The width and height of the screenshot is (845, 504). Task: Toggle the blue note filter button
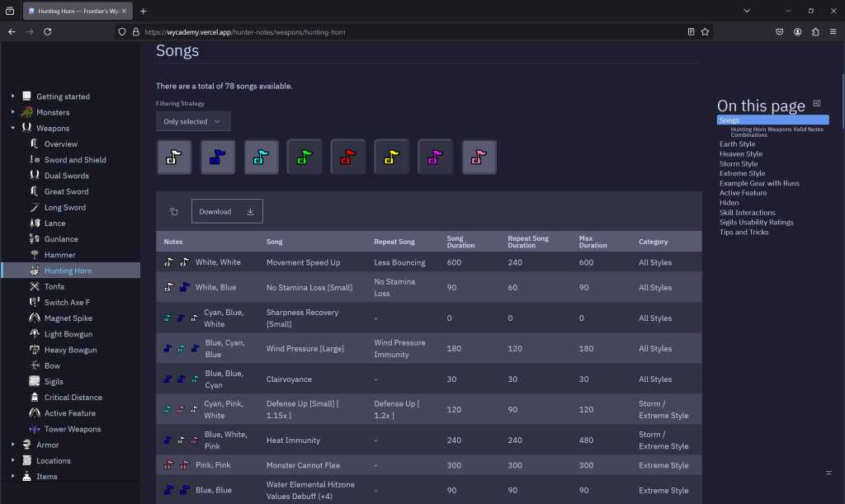tap(218, 157)
